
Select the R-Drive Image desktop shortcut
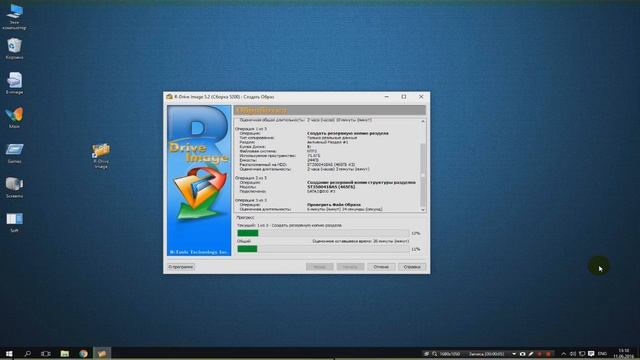coord(101,156)
